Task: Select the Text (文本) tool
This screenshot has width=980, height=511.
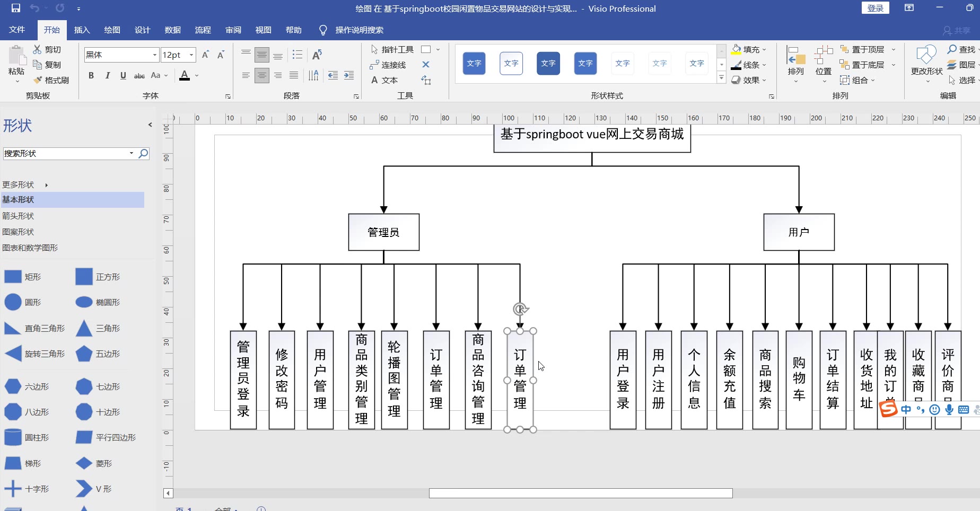Action: tap(384, 80)
